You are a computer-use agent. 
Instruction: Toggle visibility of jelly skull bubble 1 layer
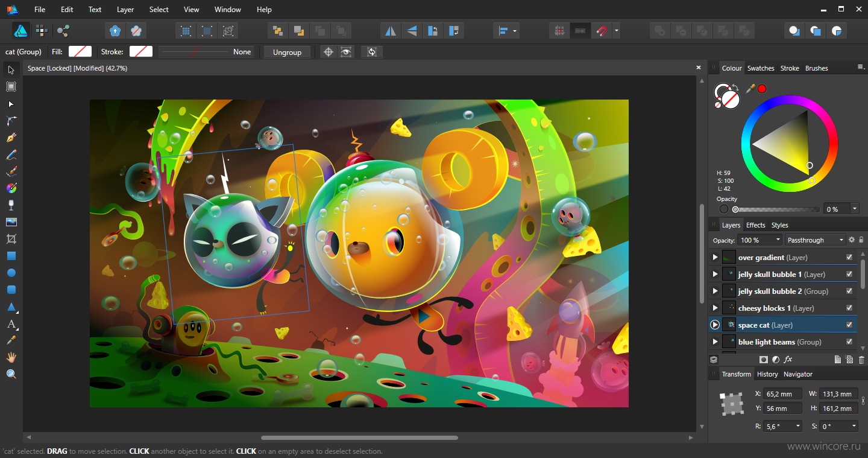(x=849, y=274)
